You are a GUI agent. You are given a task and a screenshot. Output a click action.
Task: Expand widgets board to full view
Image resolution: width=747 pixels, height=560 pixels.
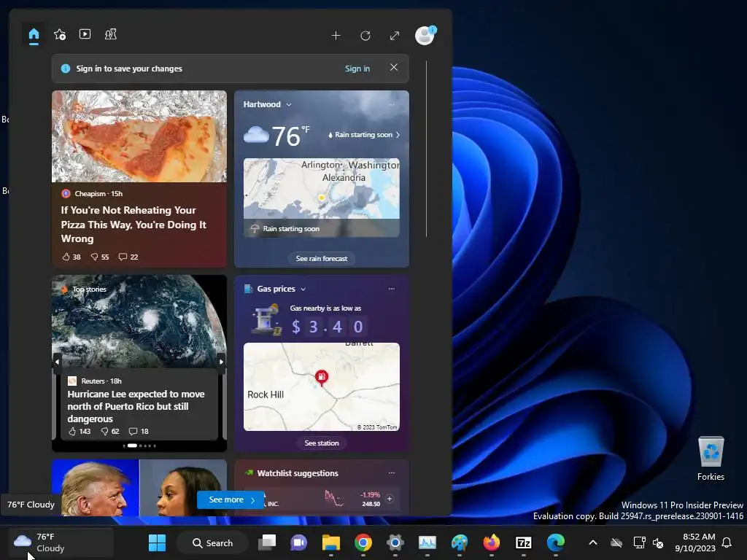click(395, 36)
